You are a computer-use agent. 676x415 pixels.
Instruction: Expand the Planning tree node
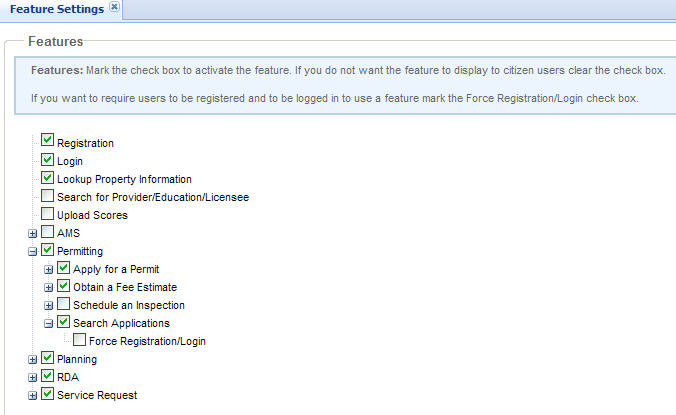click(33, 359)
